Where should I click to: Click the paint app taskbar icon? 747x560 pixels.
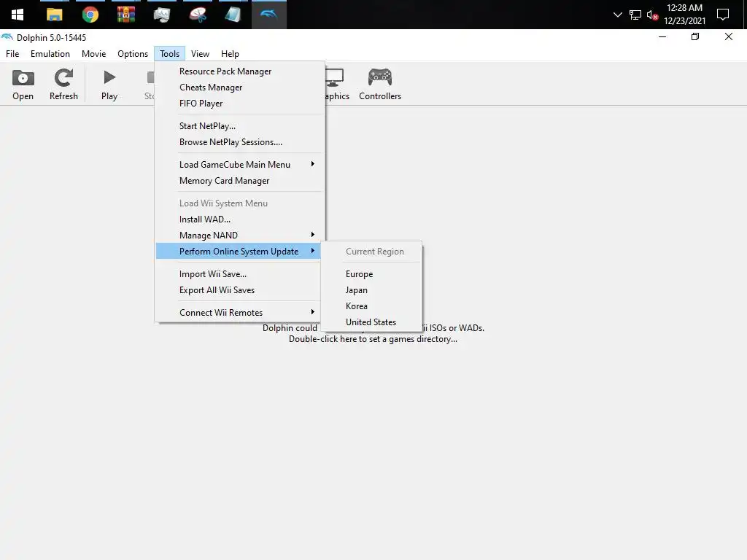click(x=198, y=15)
